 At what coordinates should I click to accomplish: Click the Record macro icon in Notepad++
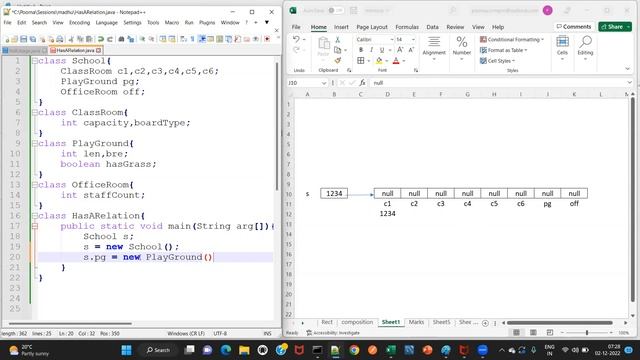(267, 39)
